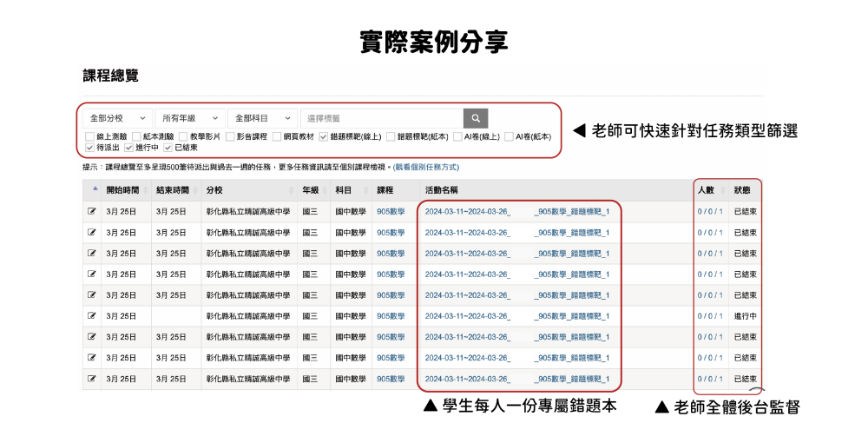Open the 905數學 course link in first row

391,211
